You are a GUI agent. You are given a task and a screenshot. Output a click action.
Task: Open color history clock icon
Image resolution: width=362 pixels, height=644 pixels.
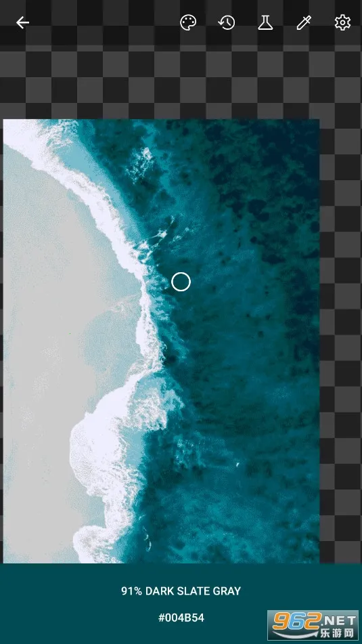point(227,22)
